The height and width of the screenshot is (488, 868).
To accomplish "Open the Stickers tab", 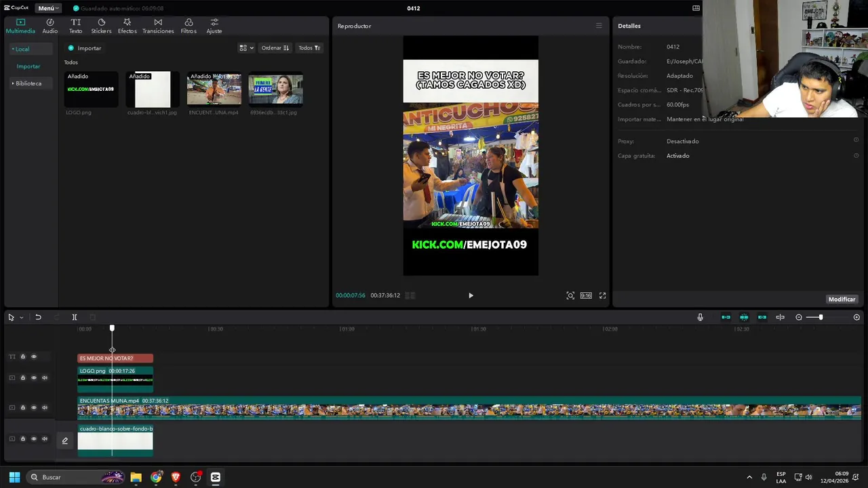I will coord(101,26).
